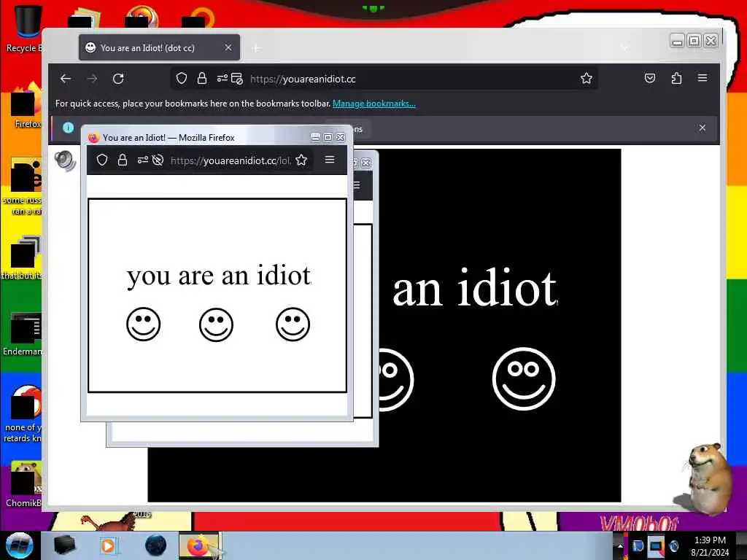Expand the list all tabs chevron
747x560 pixels.
click(624, 47)
